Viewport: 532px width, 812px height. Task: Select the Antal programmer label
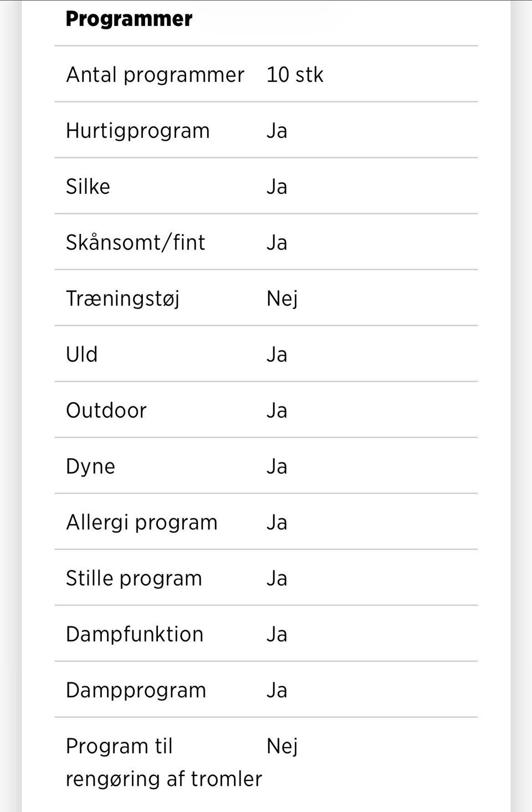[x=155, y=75]
